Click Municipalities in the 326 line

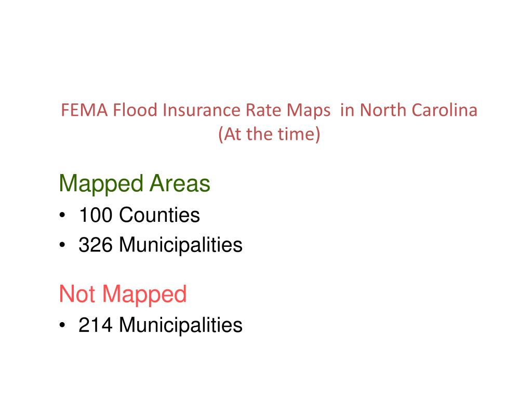181,245
